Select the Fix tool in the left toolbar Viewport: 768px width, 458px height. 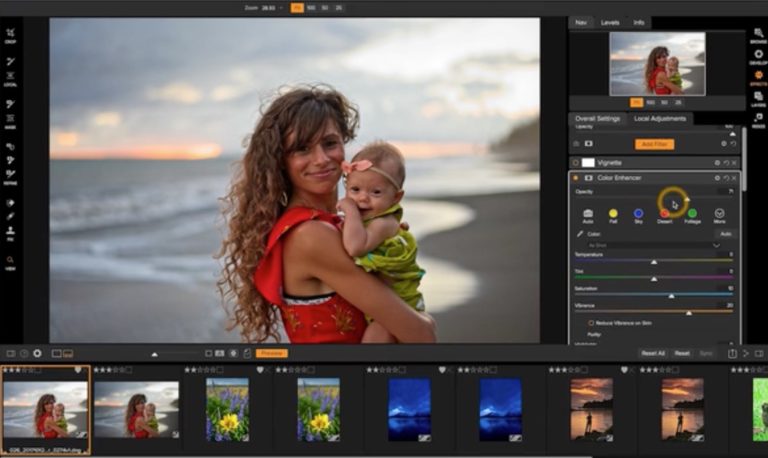(x=10, y=233)
